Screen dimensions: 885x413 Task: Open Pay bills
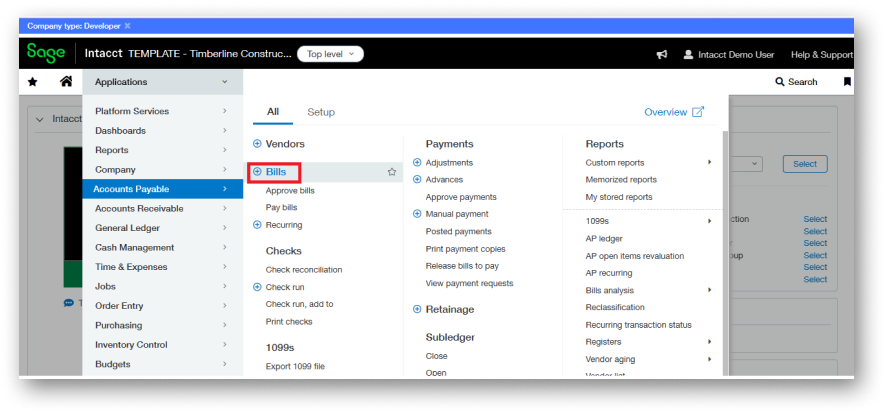281,208
